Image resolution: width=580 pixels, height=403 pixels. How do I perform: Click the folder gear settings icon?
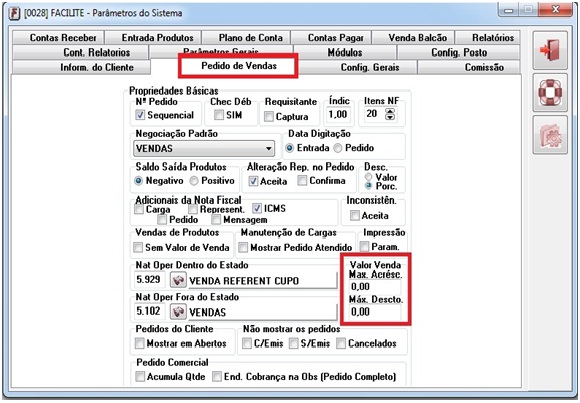(x=550, y=135)
